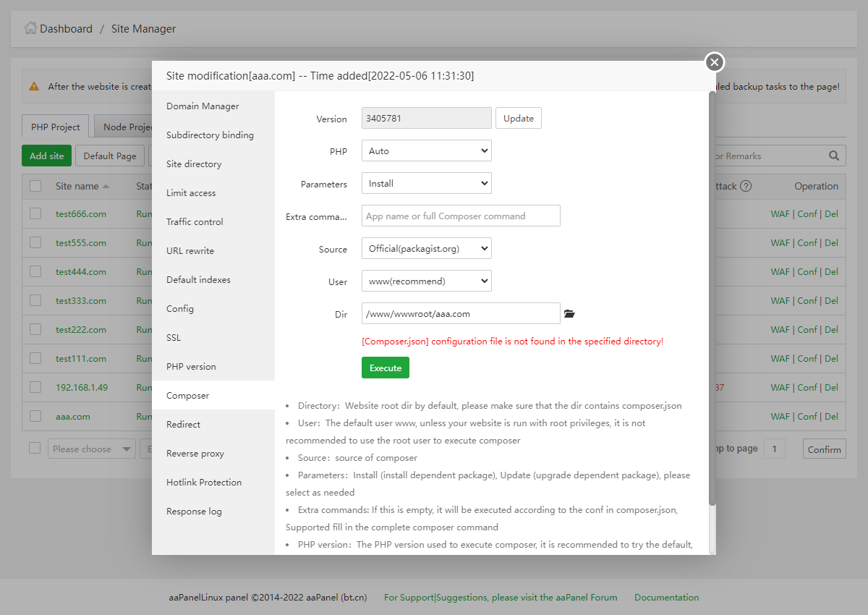This screenshot has width=868, height=615.
Task: Click the search magnifier icon
Action: pyautogui.click(x=834, y=156)
